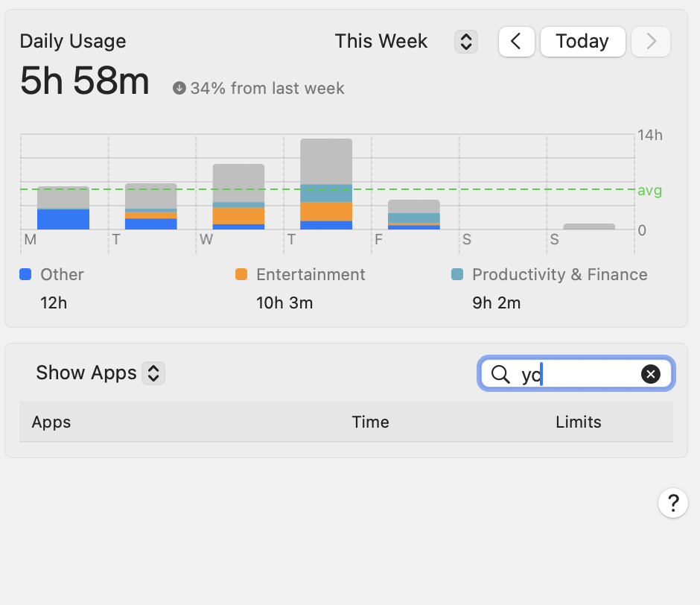The height and width of the screenshot is (605, 700).
Task: Select Thursday's tallest usage bar
Action: point(326,183)
